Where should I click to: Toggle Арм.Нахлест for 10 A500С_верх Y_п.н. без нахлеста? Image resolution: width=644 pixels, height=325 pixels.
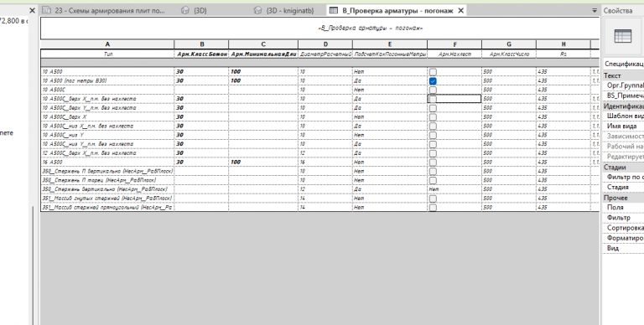(x=433, y=108)
